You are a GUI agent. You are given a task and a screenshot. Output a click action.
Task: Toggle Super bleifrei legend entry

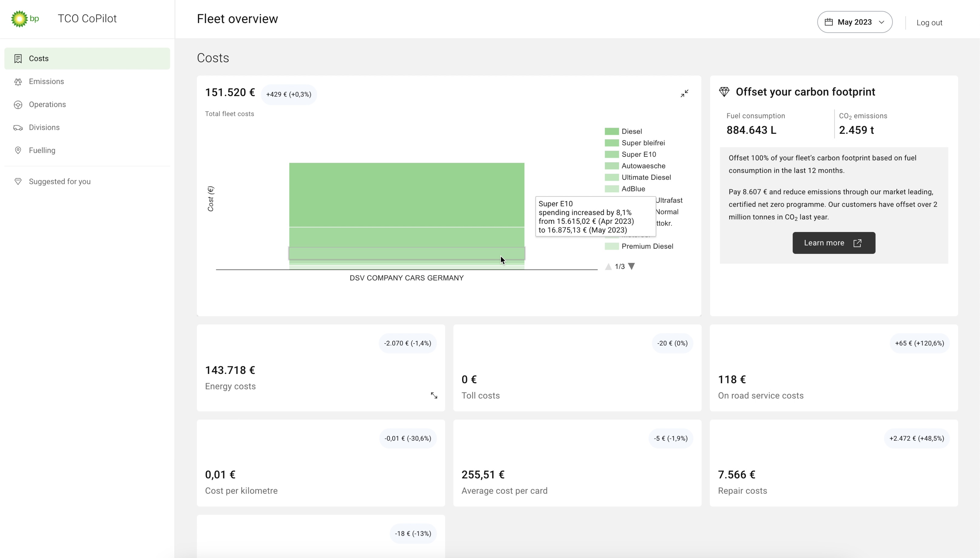[643, 143]
